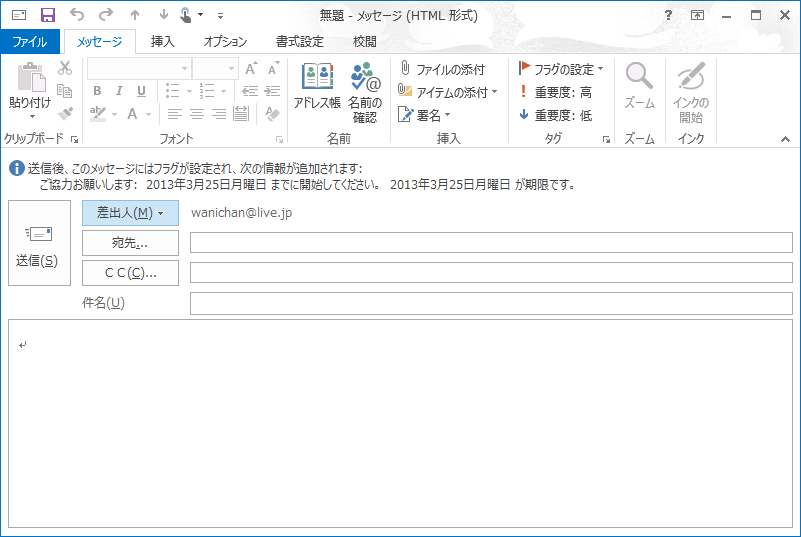Click the CC(C)... button
The width and height of the screenshot is (801, 537).
click(x=130, y=273)
